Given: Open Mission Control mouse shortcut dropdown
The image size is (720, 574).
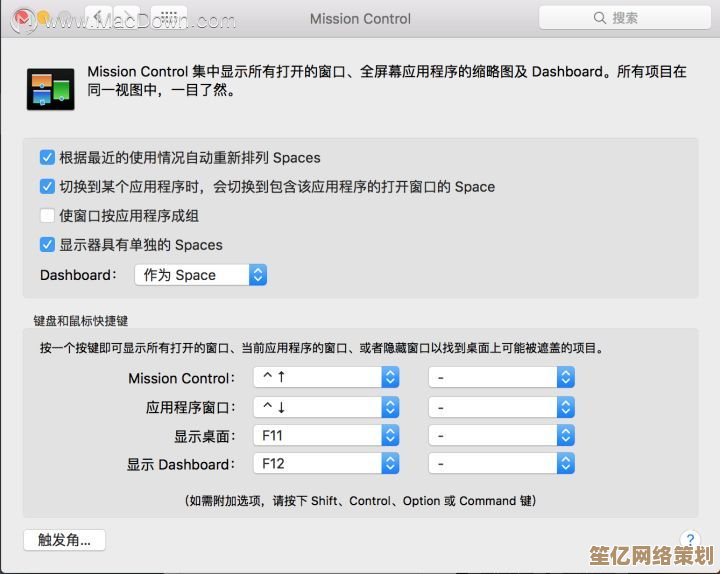Looking at the screenshot, I should 501,378.
